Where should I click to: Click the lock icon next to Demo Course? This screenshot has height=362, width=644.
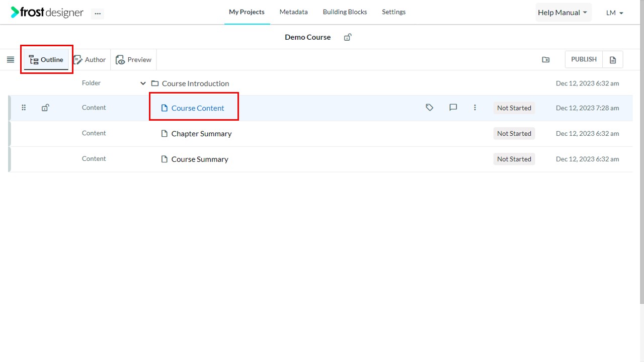coord(347,37)
